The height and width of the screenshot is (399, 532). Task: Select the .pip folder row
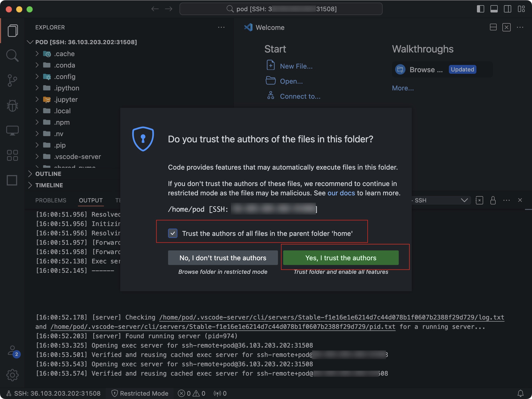coord(73,145)
